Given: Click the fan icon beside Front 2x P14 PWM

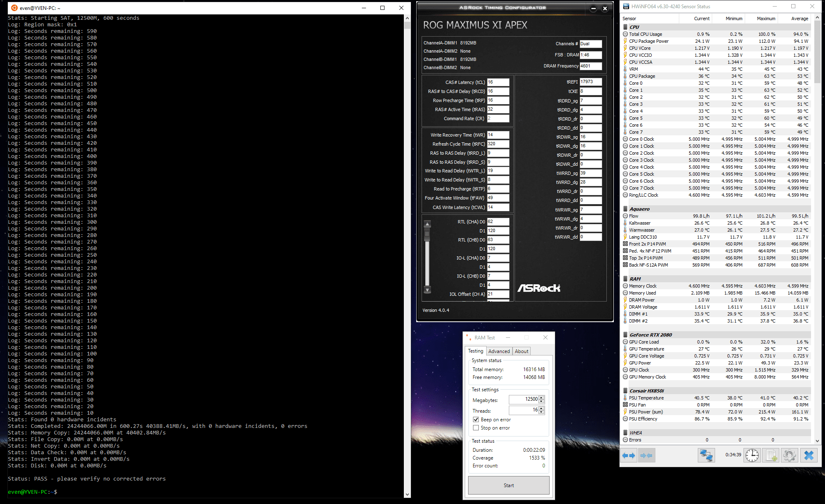Looking at the screenshot, I should click(625, 244).
